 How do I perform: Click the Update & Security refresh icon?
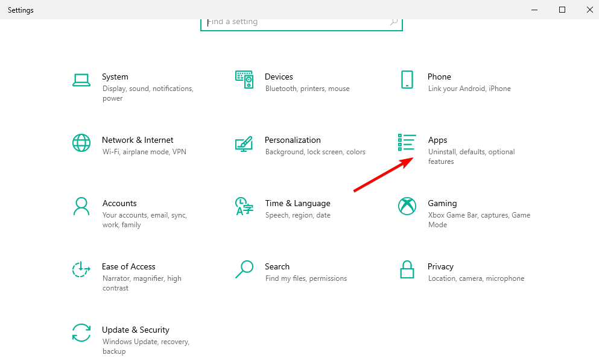(81, 333)
